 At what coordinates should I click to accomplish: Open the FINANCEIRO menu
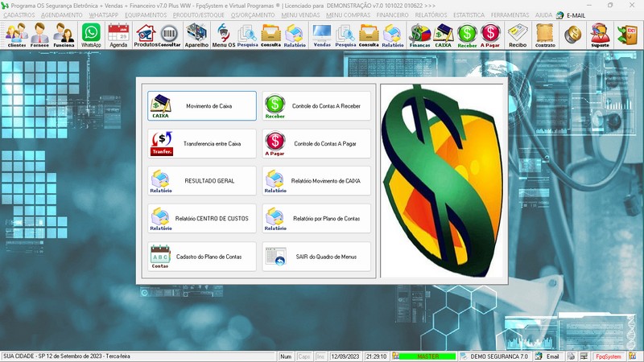coord(393,15)
